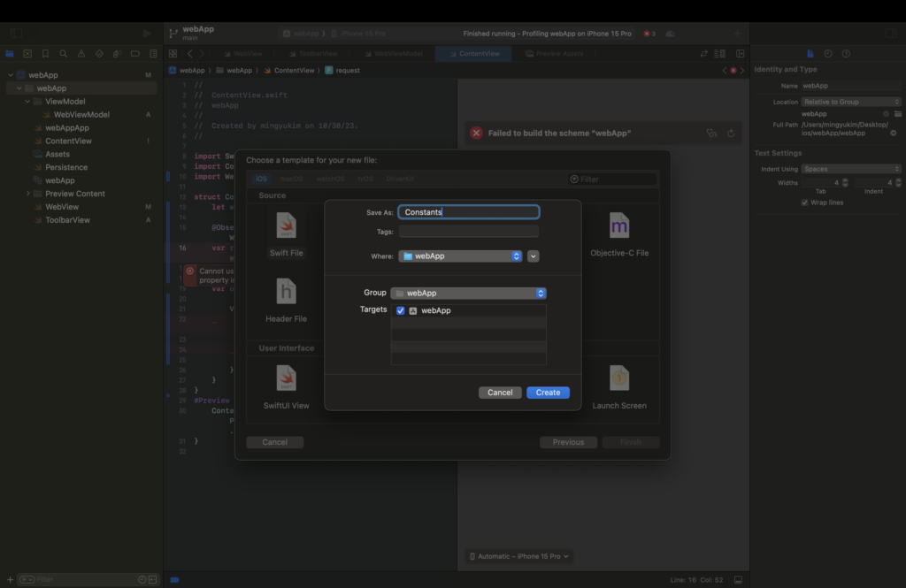Open the Issue navigator warning icon
Viewport: 906px width, 588px height.
click(x=81, y=54)
